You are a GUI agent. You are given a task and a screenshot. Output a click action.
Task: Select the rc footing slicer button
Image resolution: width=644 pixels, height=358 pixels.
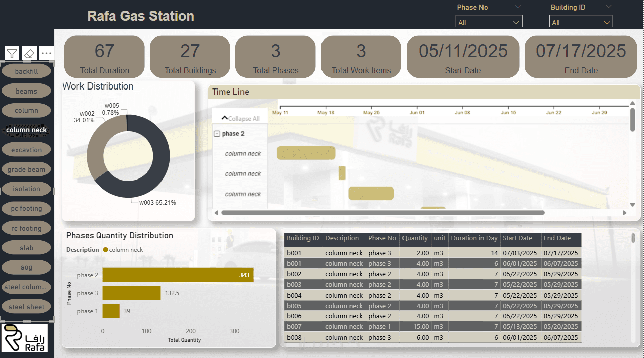point(27,228)
